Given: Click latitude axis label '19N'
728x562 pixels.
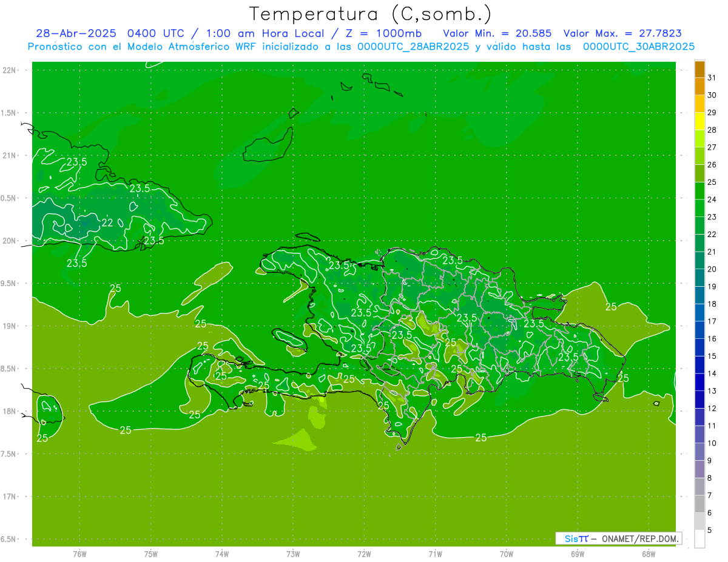Looking at the screenshot, I should click(x=10, y=326).
